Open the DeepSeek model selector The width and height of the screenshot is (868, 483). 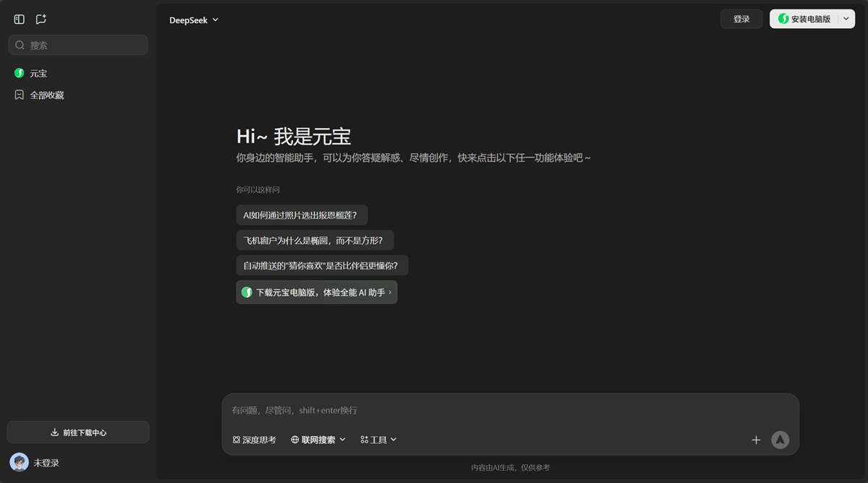click(x=194, y=20)
